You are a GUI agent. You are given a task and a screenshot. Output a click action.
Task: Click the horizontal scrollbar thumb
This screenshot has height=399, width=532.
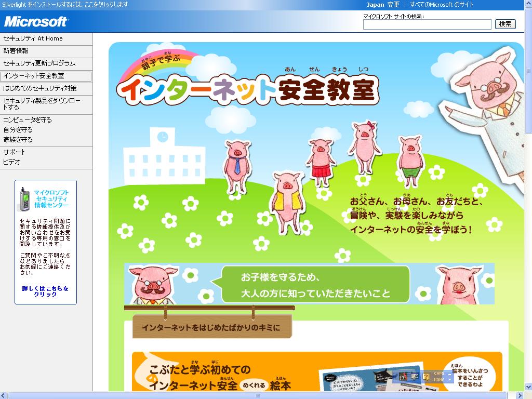(x=257, y=395)
